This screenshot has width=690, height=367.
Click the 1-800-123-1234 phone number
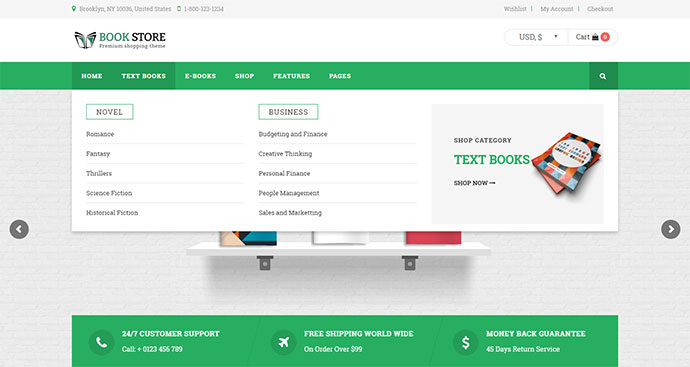(x=204, y=9)
